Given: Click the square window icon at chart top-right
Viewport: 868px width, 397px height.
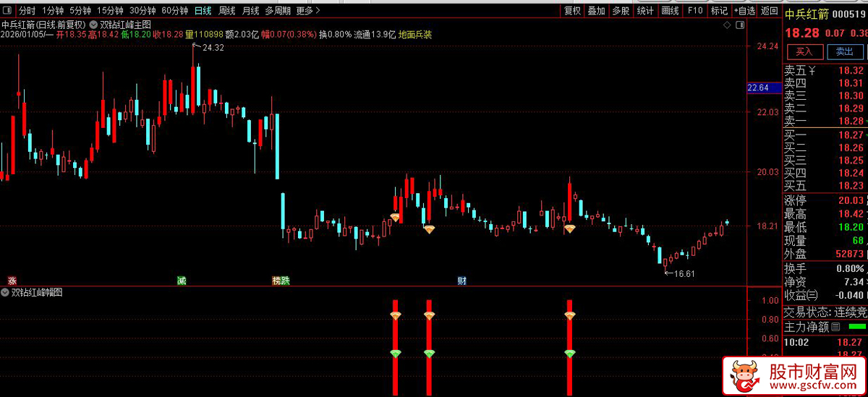Looking at the screenshot, I should click(x=740, y=25).
